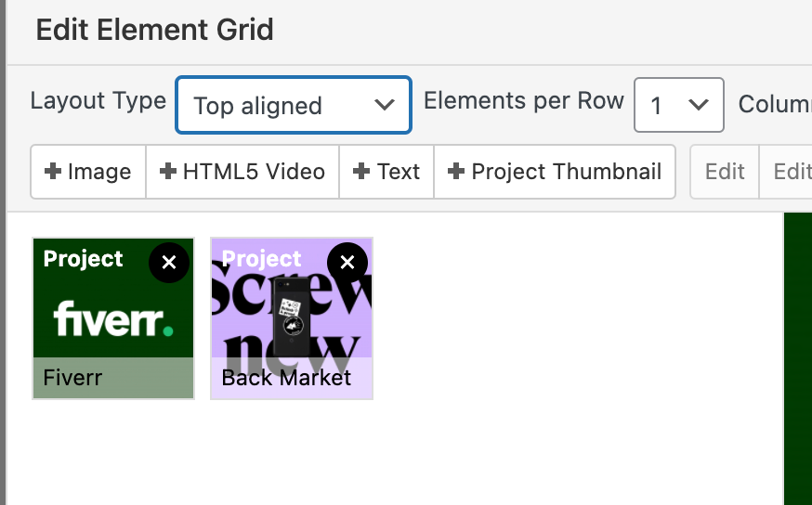Screen dimensions: 812x505
Task: Click the plus icon beside Text
Action: point(362,172)
